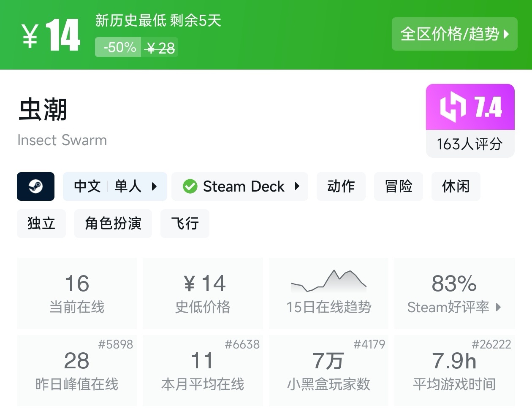Open the Steam好评率 details arrow
The height and width of the screenshot is (408, 532).
[x=499, y=307]
